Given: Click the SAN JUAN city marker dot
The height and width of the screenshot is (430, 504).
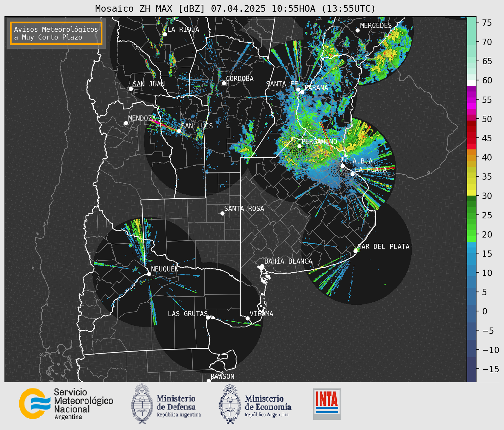Looking at the screenshot, I should coord(131,89).
